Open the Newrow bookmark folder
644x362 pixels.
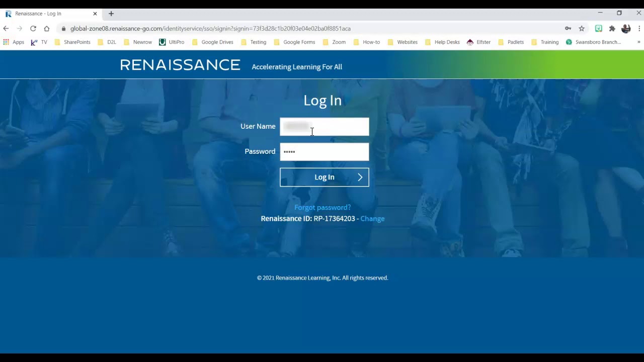click(138, 42)
